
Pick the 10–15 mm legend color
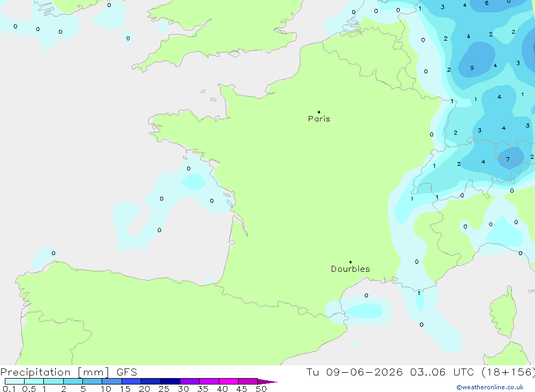(x=112, y=381)
